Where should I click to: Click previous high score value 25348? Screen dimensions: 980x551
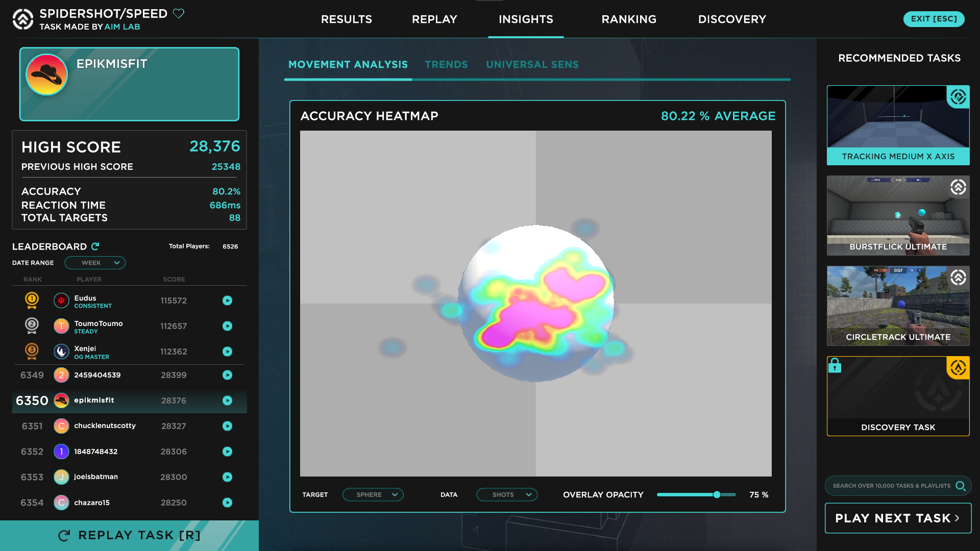coord(226,167)
